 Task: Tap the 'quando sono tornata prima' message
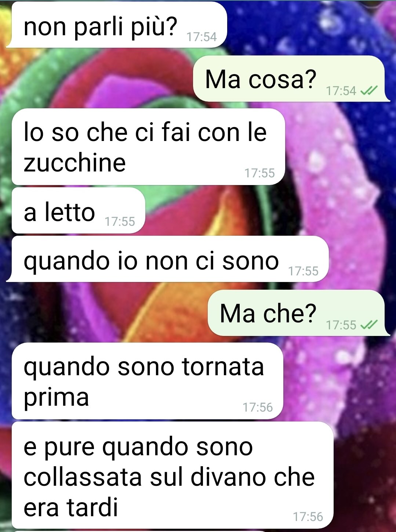148,381
